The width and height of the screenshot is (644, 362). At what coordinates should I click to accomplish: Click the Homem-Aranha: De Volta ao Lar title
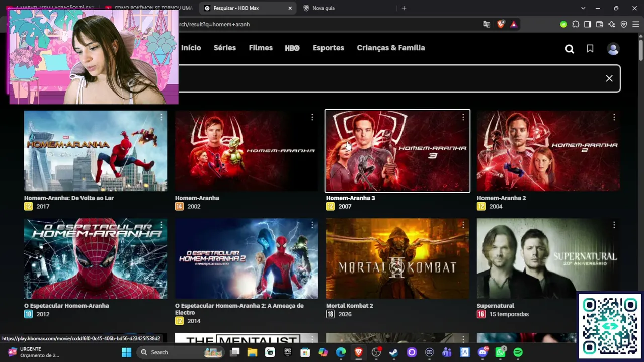69,198
